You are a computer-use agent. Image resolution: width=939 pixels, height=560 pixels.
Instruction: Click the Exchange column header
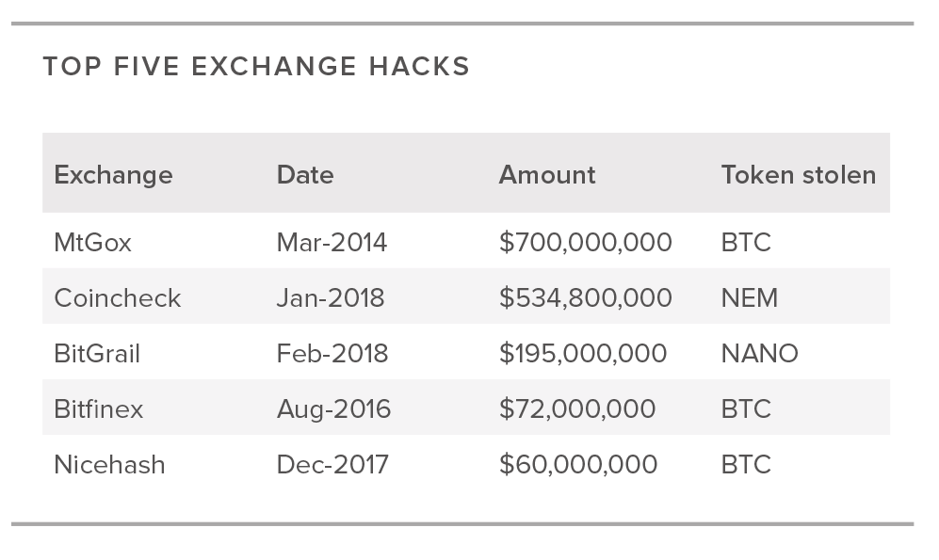[x=113, y=175]
